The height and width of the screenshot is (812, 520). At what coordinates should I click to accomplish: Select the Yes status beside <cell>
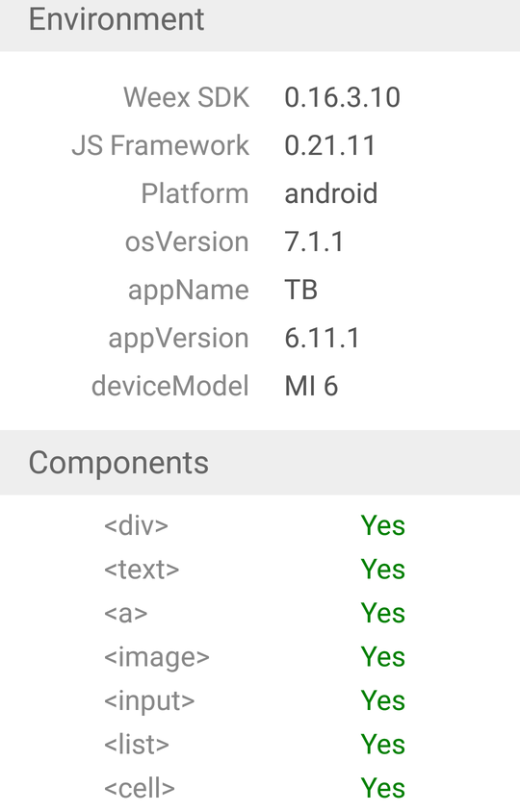point(382,788)
